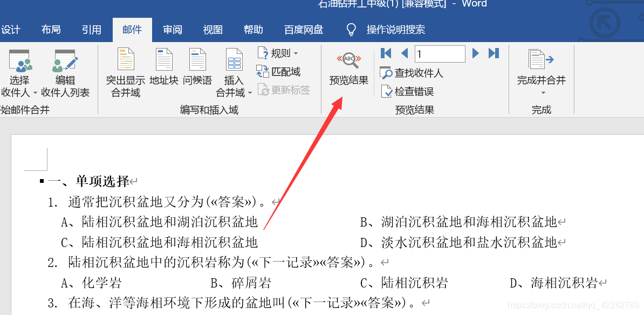Click option B、碎屑岩
The height and width of the screenshot is (315, 644).
241,283
